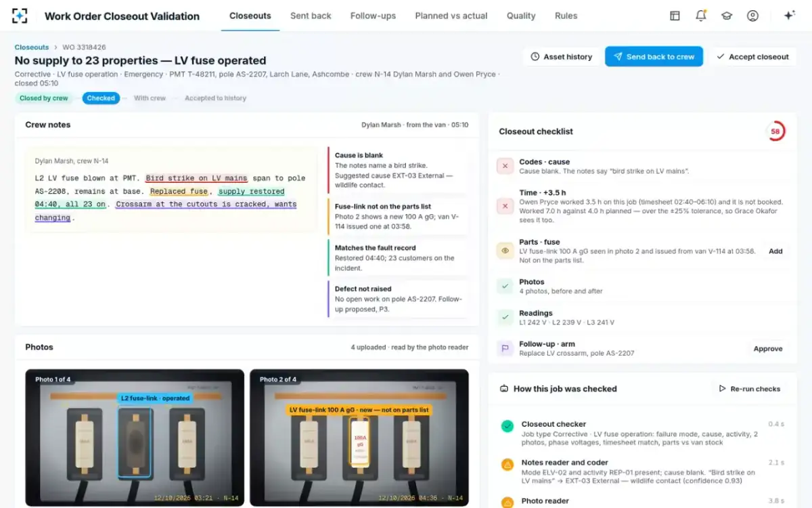Open the AI sparkle assistant icon
The width and height of the screenshot is (812, 508).
pyautogui.click(x=789, y=16)
